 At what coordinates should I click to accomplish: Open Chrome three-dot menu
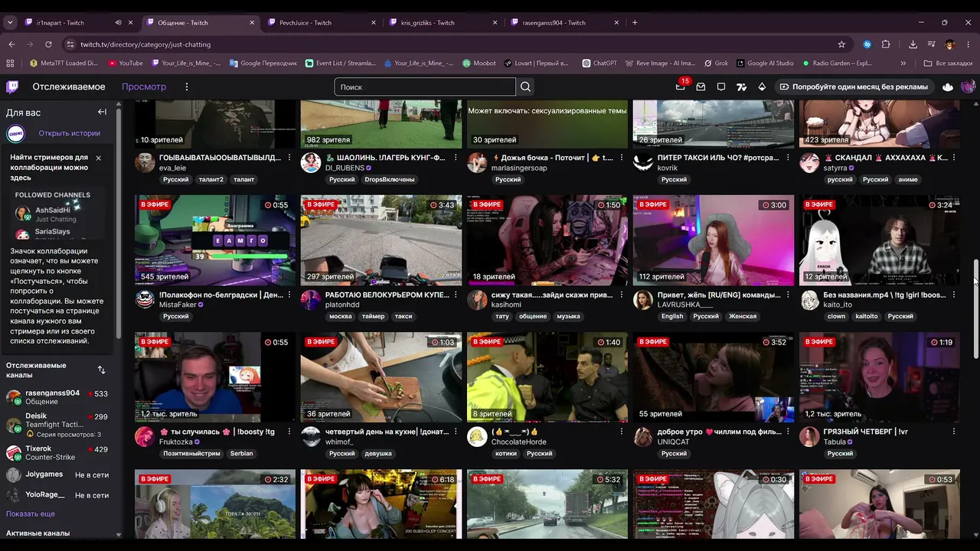969,44
